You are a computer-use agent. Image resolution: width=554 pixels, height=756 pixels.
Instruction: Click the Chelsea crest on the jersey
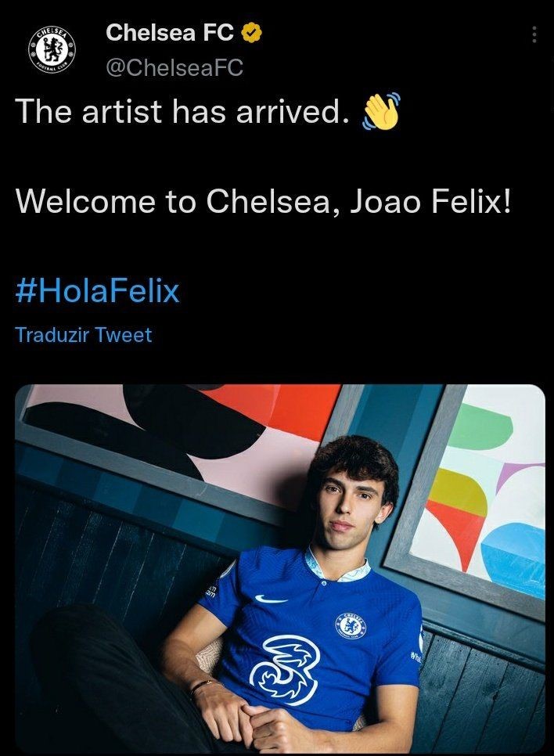tap(350, 625)
